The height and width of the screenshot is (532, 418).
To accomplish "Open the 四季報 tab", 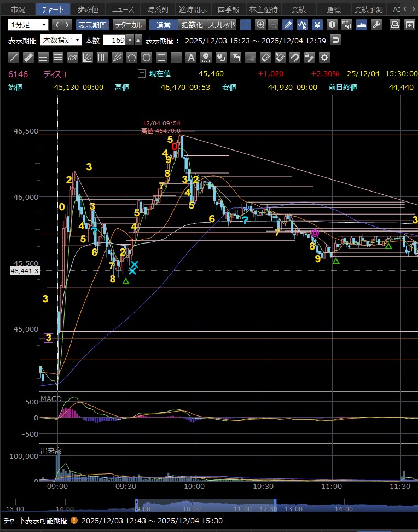I will click(x=228, y=9).
